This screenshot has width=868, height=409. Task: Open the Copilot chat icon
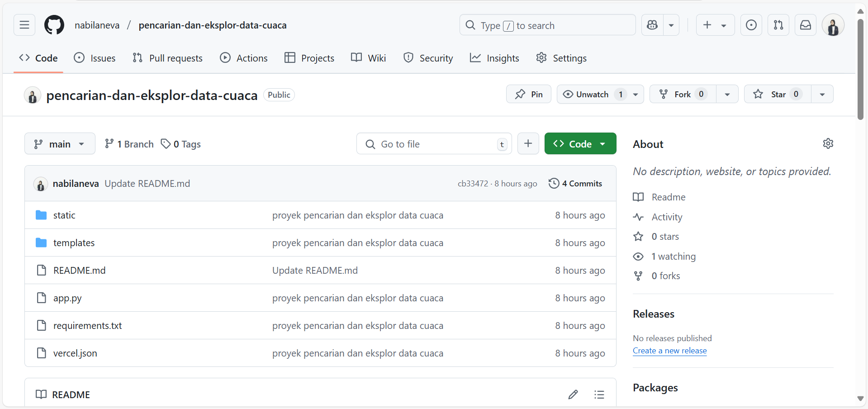pos(652,25)
